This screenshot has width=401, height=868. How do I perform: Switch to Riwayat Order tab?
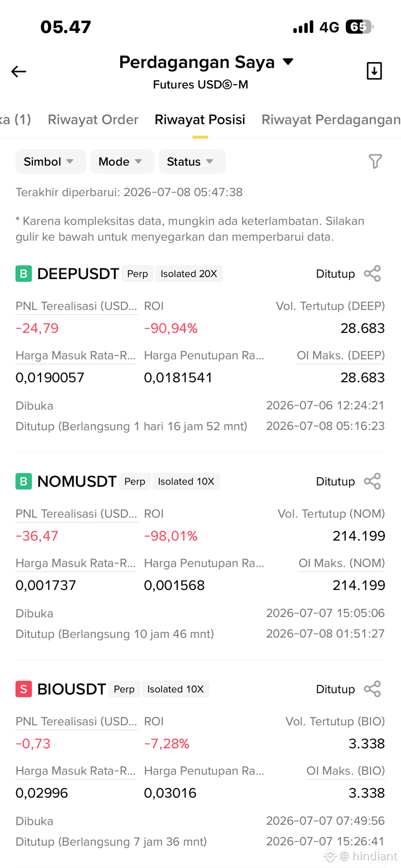pos(93,120)
